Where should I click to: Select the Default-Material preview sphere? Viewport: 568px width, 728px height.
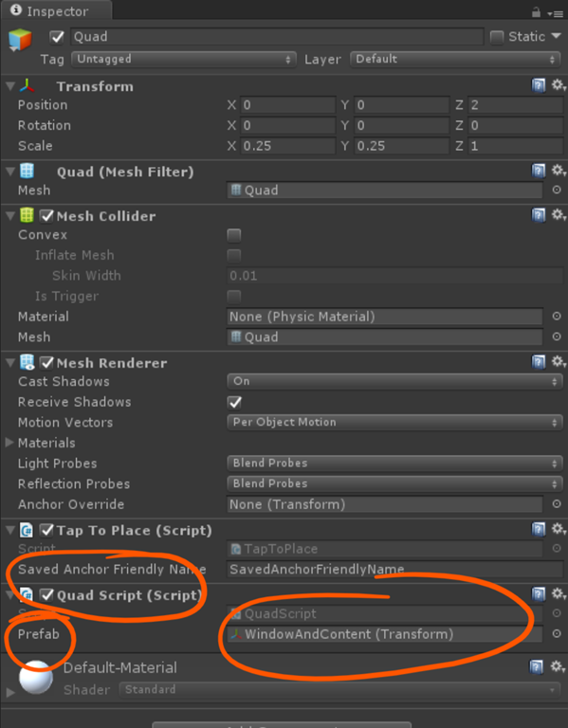click(36, 677)
